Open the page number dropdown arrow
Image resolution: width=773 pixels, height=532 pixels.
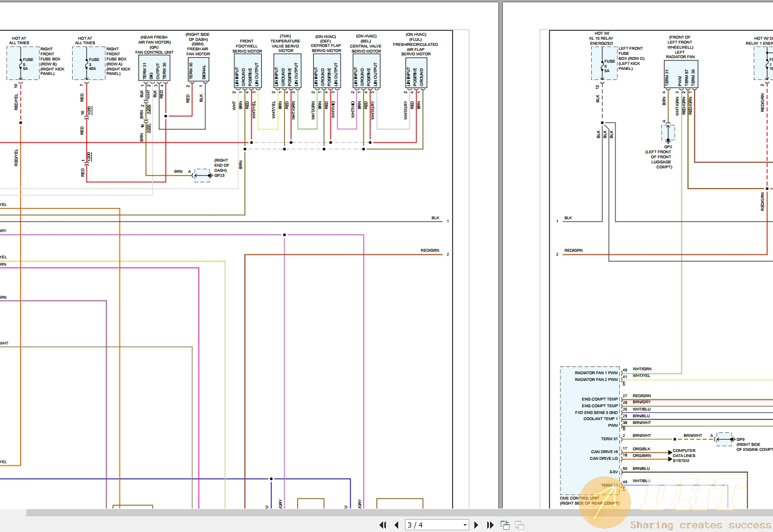click(x=465, y=525)
